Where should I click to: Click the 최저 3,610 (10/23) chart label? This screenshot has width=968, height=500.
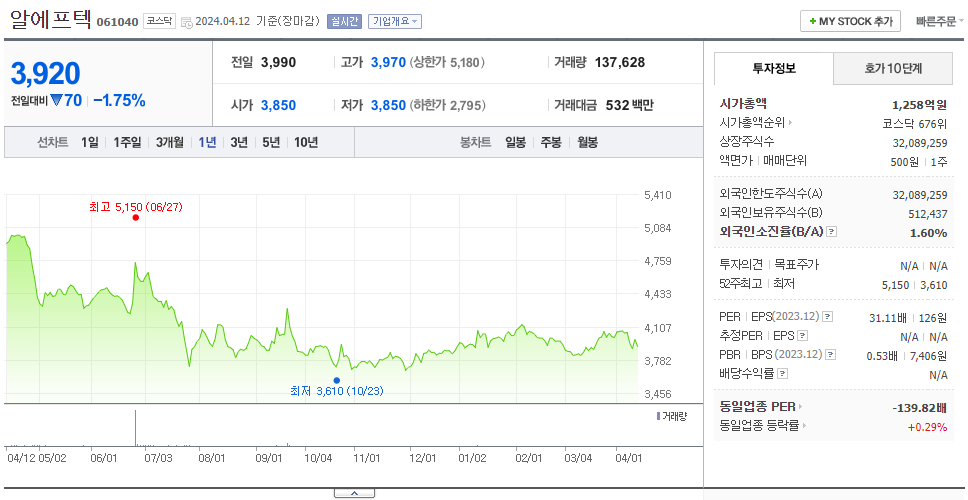pos(336,391)
